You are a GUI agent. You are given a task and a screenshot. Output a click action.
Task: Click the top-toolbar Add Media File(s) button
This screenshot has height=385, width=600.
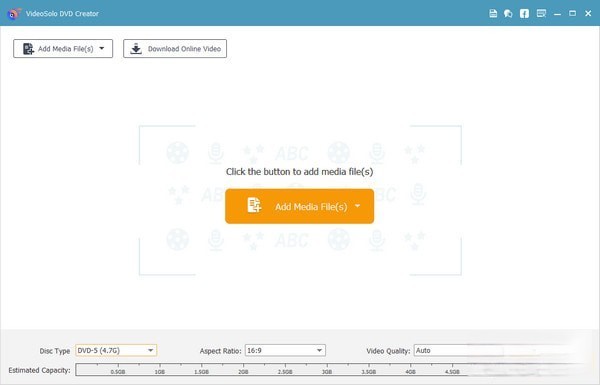point(63,49)
